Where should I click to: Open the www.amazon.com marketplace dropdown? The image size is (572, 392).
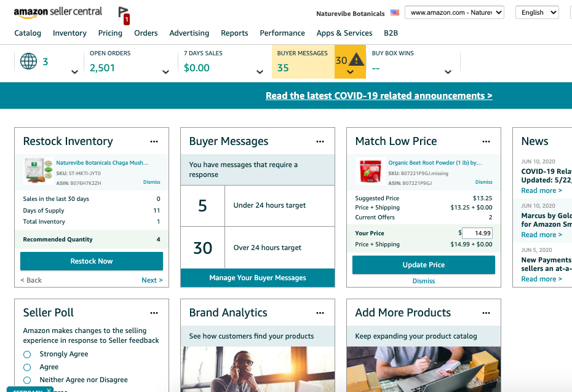click(x=455, y=12)
